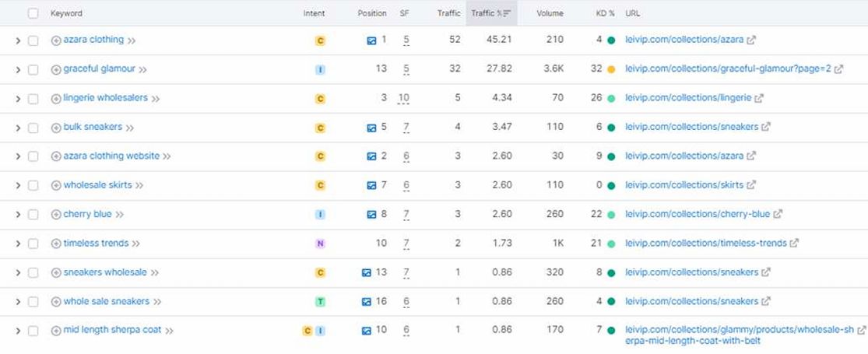
Task: Click plus icon beside whole sale sneakers
Action: point(56,302)
